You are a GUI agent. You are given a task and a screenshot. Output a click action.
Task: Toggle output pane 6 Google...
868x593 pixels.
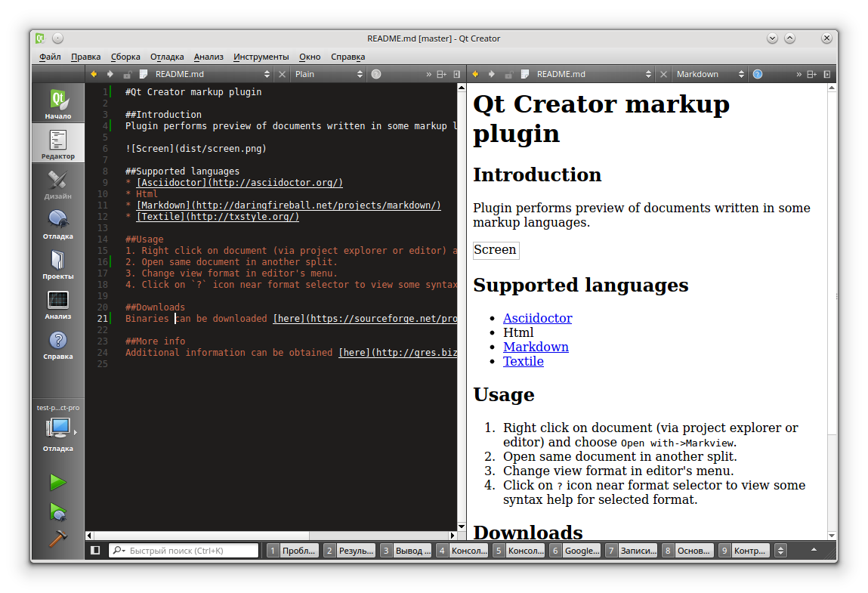[x=575, y=551]
